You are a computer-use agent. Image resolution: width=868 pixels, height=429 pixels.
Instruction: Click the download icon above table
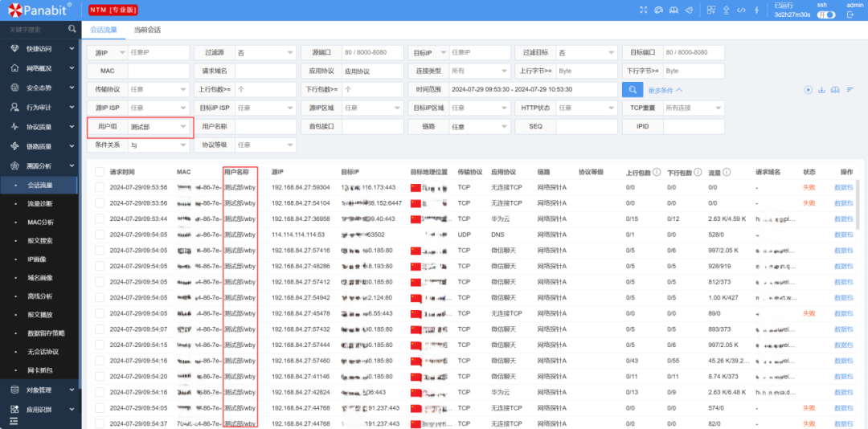click(x=822, y=90)
